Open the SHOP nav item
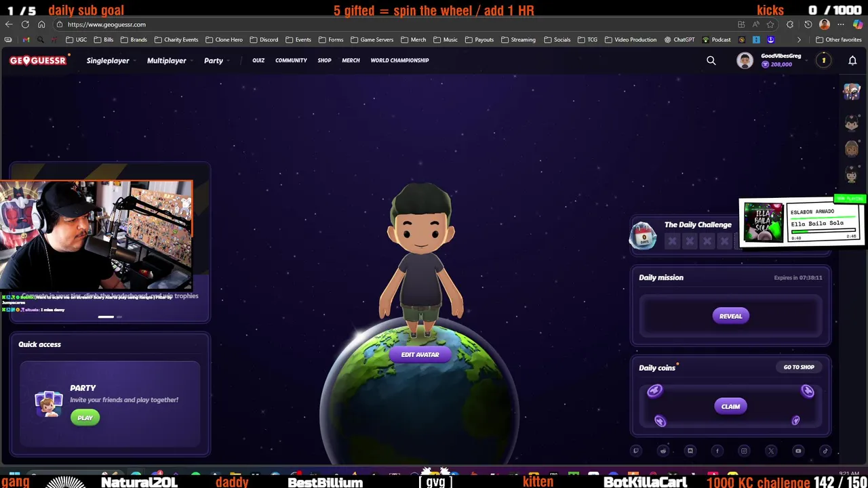This screenshot has height=488, width=868. (x=324, y=60)
